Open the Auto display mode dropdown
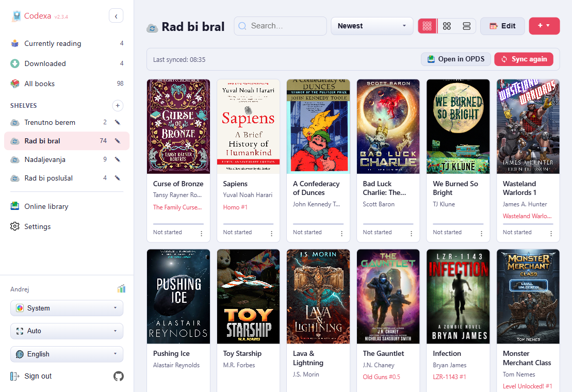Screen dimensions: 572x392 click(67, 331)
